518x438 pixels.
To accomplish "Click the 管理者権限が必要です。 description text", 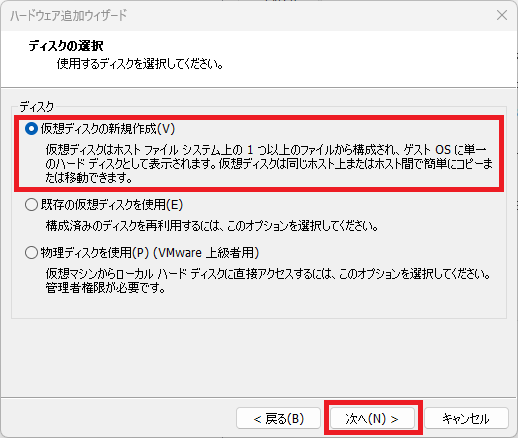I will (106, 288).
